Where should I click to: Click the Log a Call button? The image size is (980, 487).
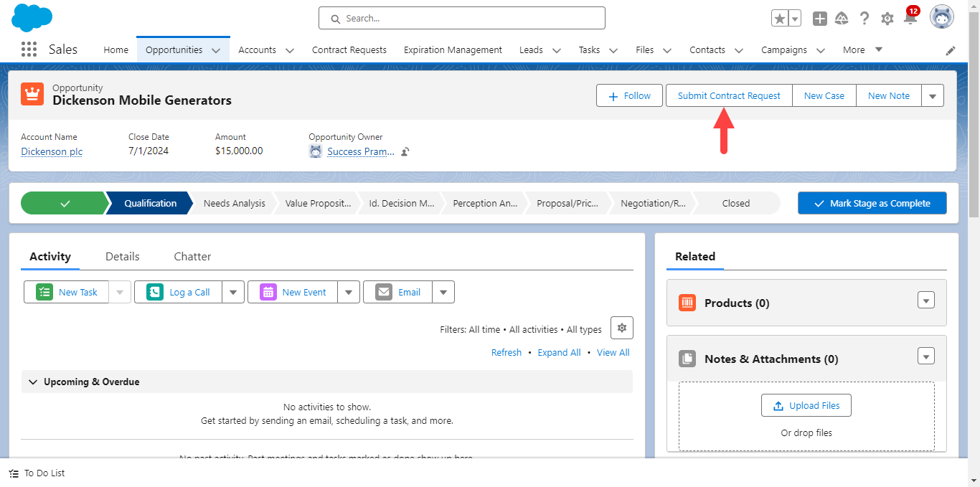[x=178, y=292]
